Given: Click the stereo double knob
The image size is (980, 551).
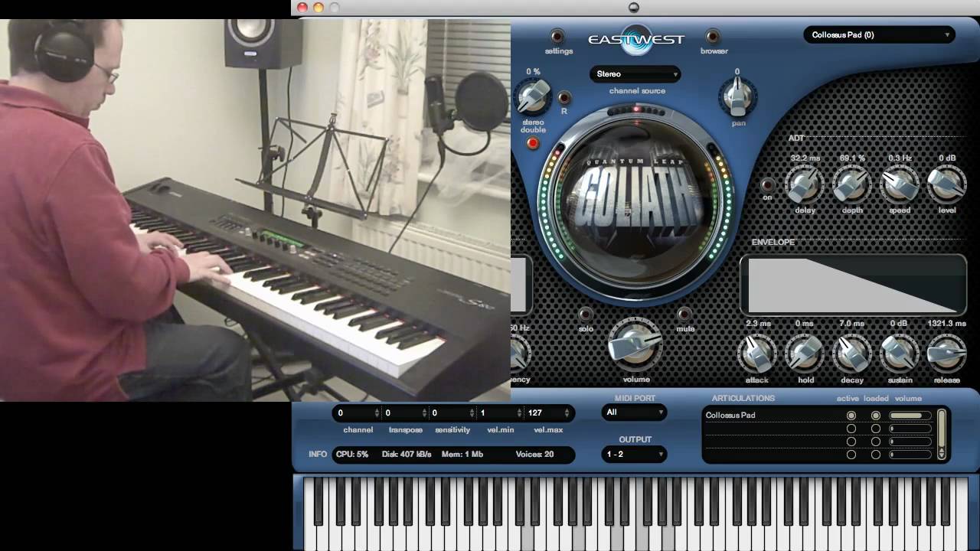Looking at the screenshot, I should pos(533,97).
